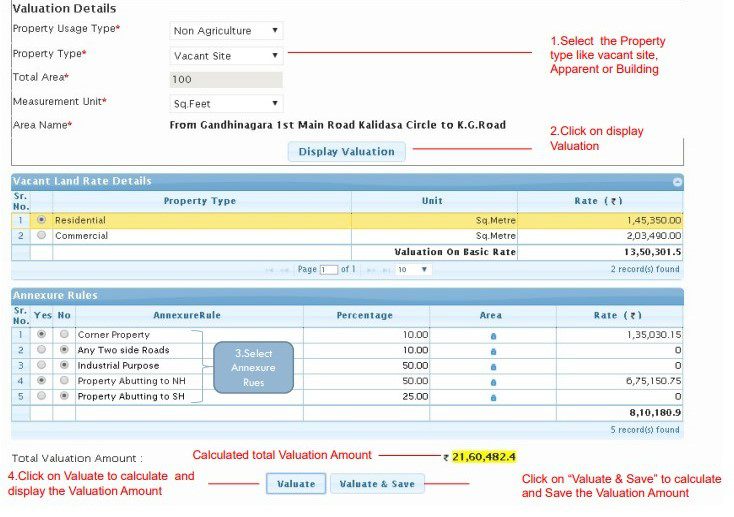734x517 pixels.
Task: Choose Yes for Property Abutting to NH
Action: [x=41, y=380]
